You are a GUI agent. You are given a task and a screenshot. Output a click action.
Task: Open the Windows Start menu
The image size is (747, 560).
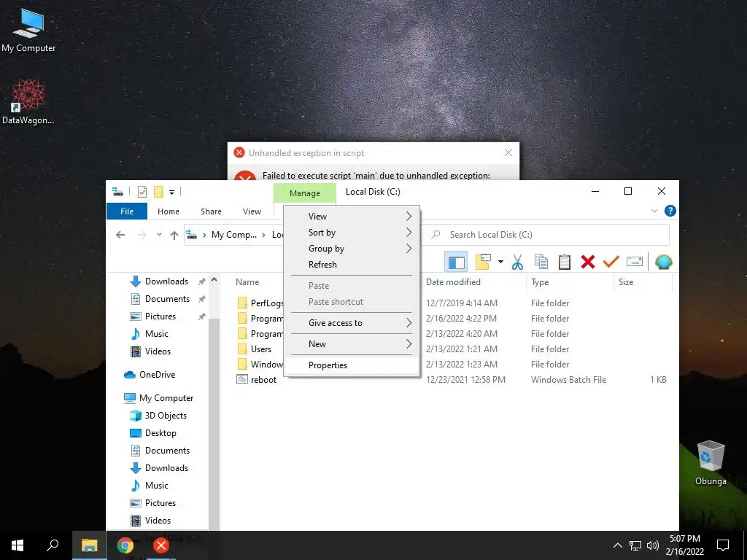[18, 545]
